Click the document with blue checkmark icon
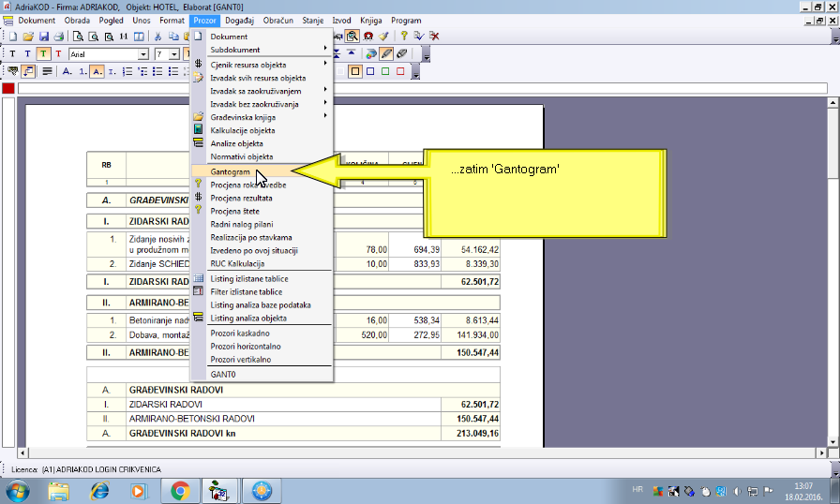The image size is (840, 504). coord(419,37)
